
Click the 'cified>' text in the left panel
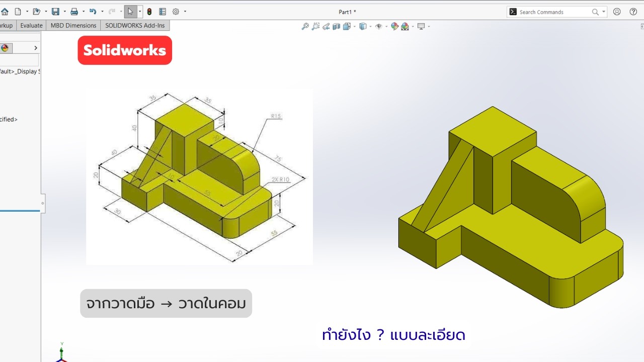[9, 120]
